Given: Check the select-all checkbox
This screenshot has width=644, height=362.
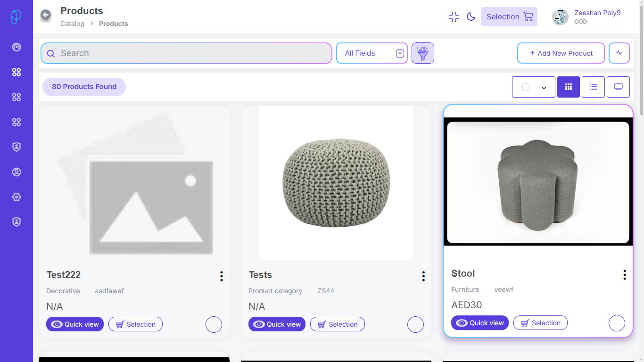Looking at the screenshot, I should pyautogui.click(x=526, y=87).
